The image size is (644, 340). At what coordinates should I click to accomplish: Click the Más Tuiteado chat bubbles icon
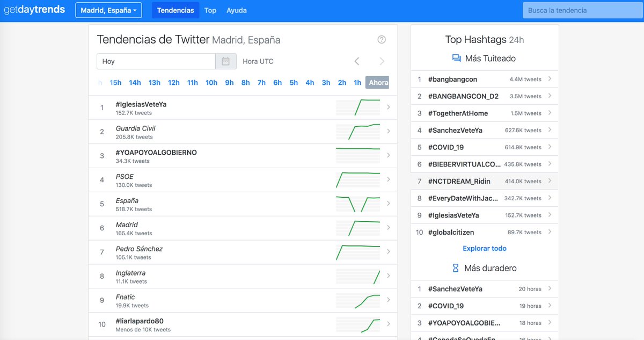click(457, 59)
